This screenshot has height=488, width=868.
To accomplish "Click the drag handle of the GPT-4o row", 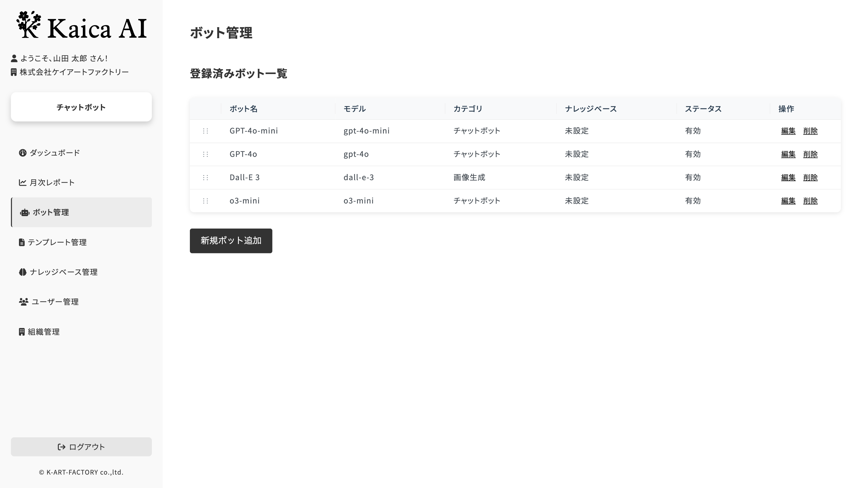I will coord(206,154).
